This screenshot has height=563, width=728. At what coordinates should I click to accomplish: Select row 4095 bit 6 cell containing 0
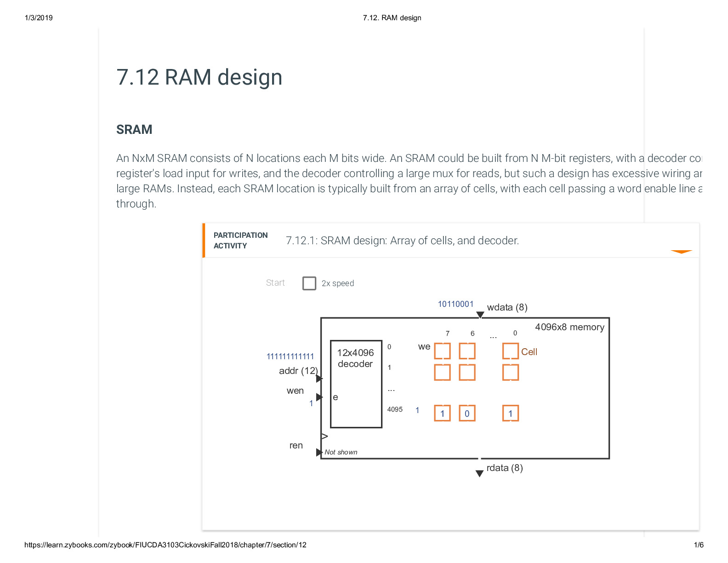click(x=467, y=413)
